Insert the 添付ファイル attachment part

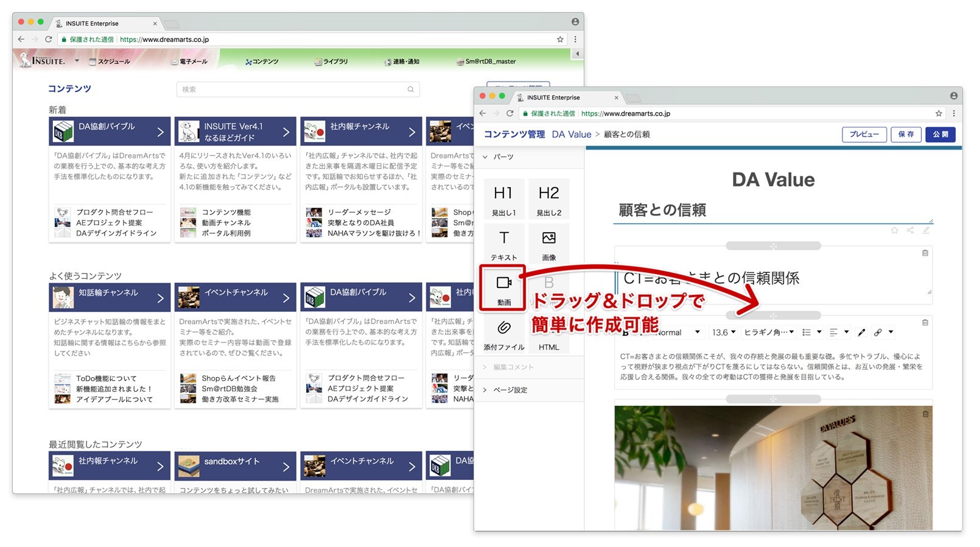pyautogui.click(x=503, y=334)
